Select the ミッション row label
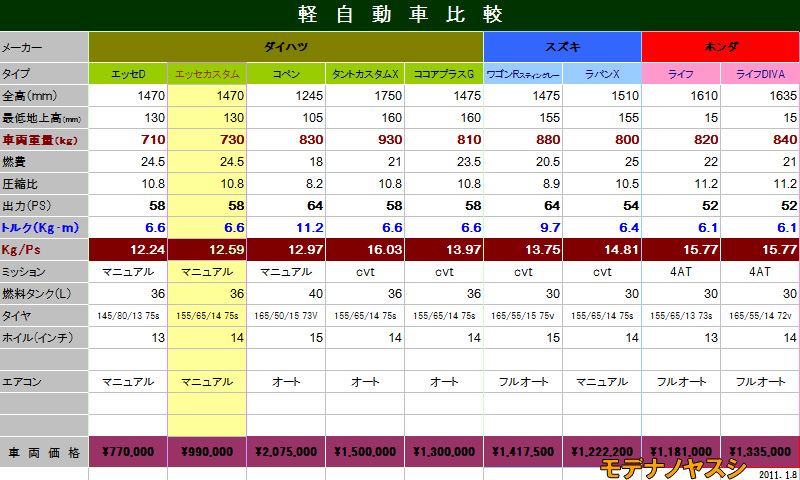 [44, 272]
